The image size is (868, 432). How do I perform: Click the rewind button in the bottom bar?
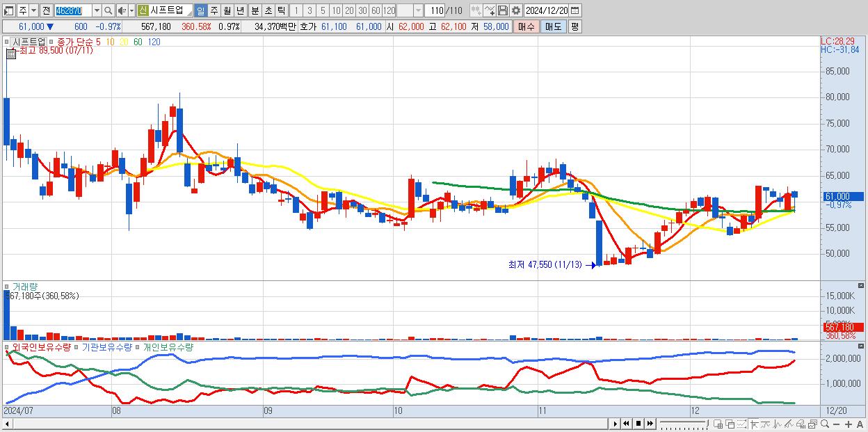626,424
